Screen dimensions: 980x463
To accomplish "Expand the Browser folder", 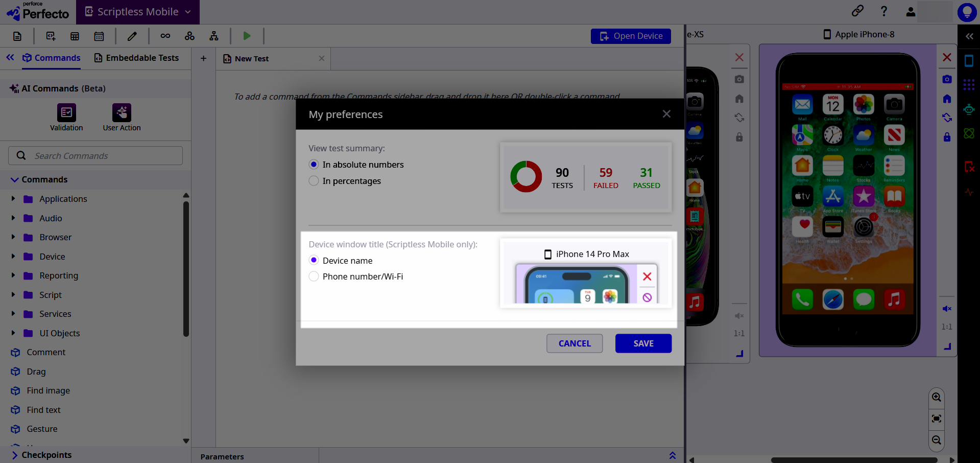I will click(13, 237).
